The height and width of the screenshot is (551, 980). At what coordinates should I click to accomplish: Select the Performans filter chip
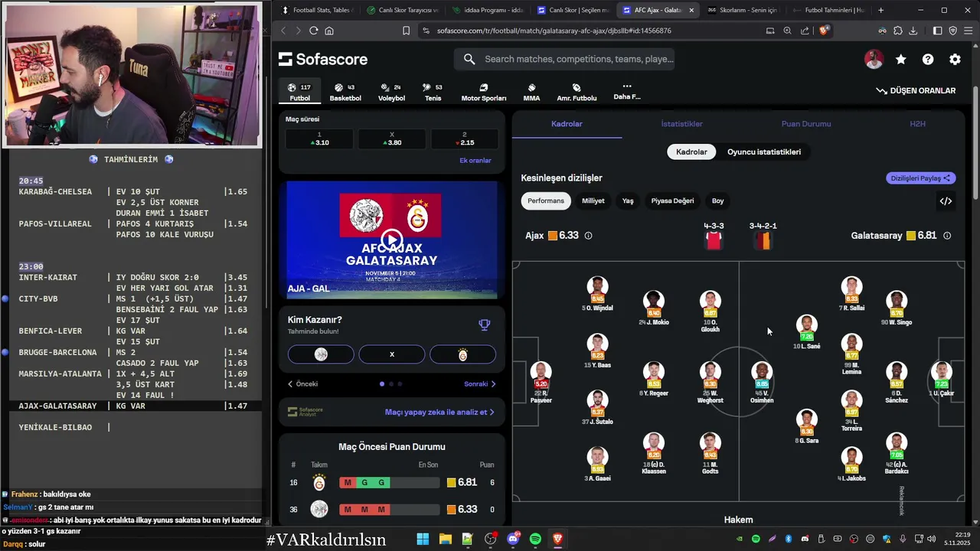(546, 201)
